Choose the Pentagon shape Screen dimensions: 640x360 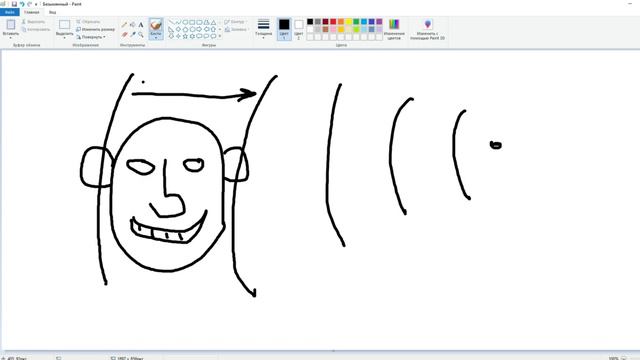[x=185, y=29]
